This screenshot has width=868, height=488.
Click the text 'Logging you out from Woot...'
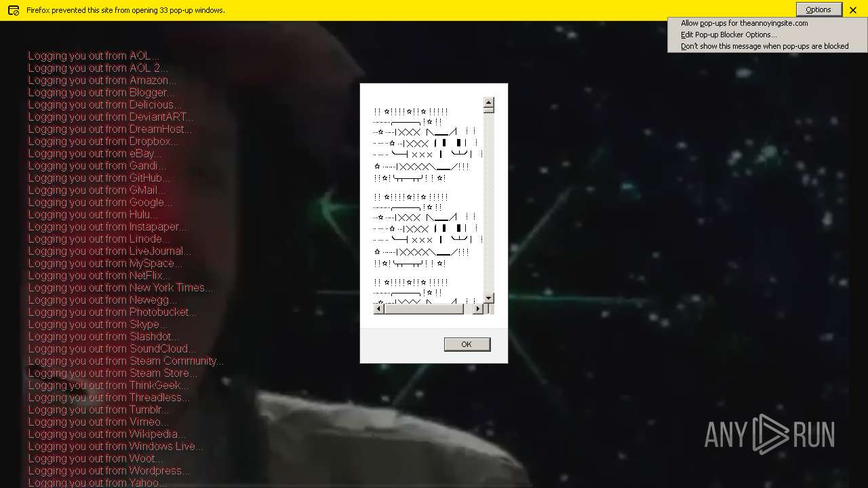95,458
